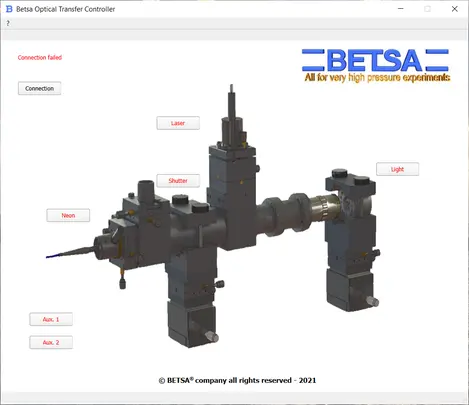Toggle the Aux. 1 button
This screenshot has width=469, height=405.
tap(51, 319)
